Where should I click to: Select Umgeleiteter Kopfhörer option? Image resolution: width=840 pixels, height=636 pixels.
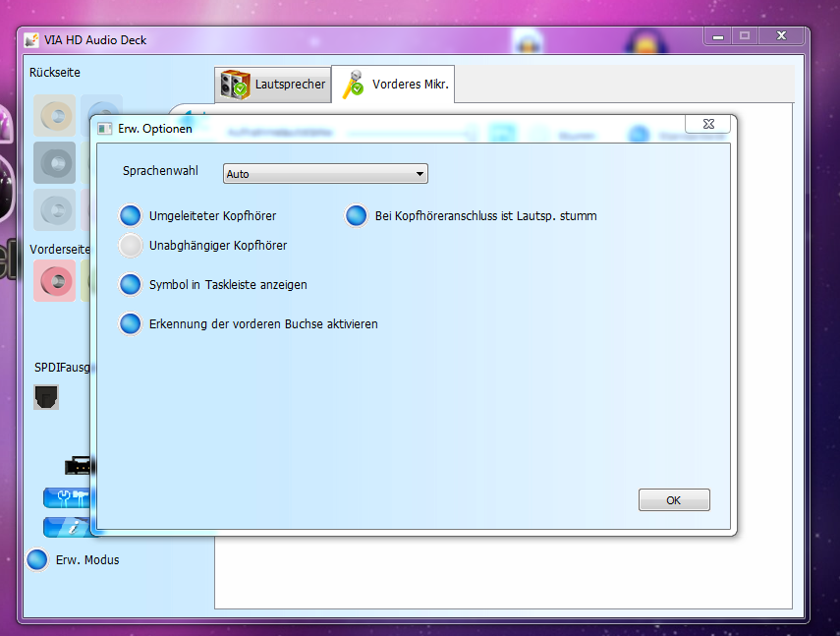tap(131, 216)
